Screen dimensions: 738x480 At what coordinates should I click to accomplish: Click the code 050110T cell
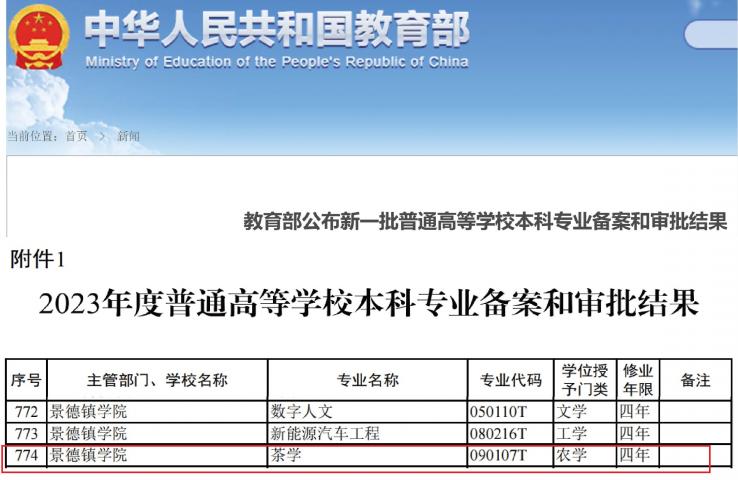click(511, 412)
